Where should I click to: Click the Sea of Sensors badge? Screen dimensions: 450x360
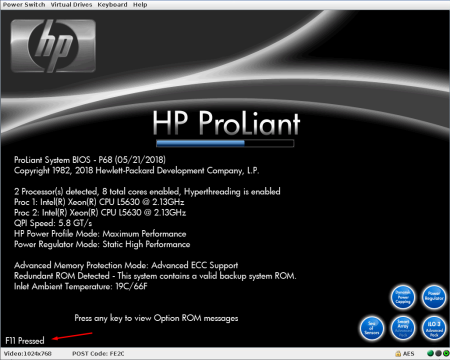[372, 328]
